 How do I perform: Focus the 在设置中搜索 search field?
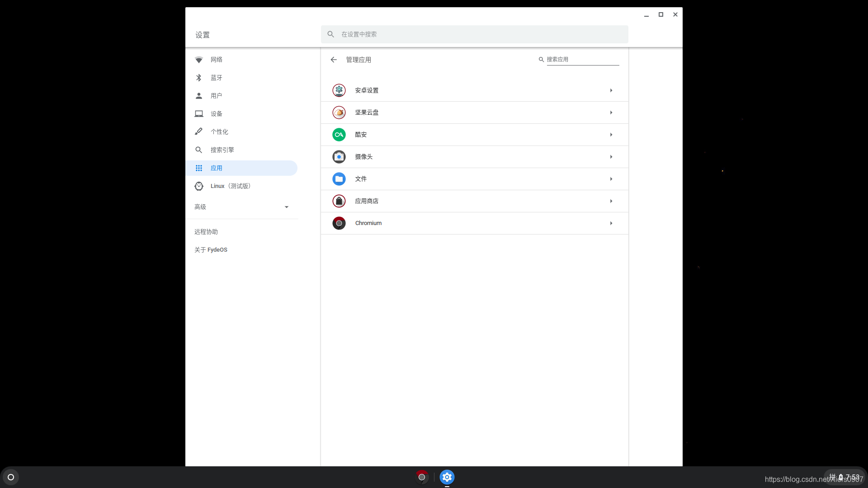tap(475, 34)
